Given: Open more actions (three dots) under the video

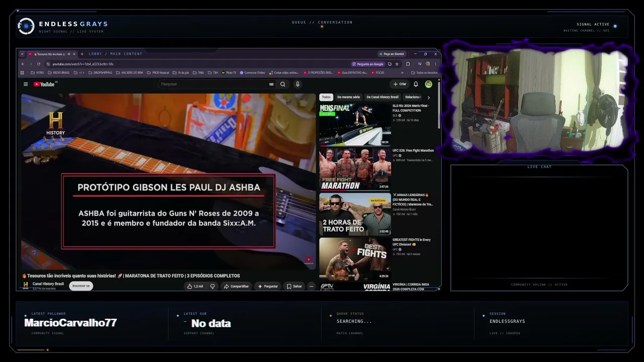Looking at the screenshot, I should pyautogui.click(x=311, y=286).
